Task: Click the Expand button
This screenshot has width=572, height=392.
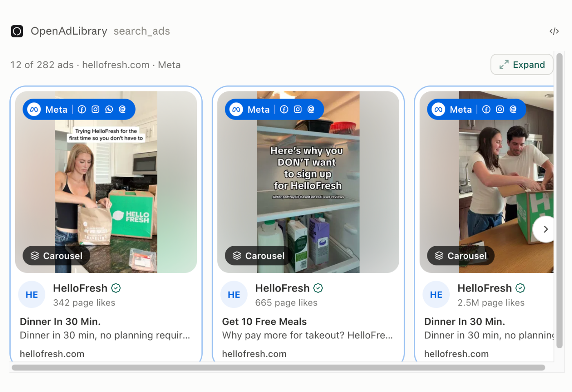Action: click(x=522, y=65)
